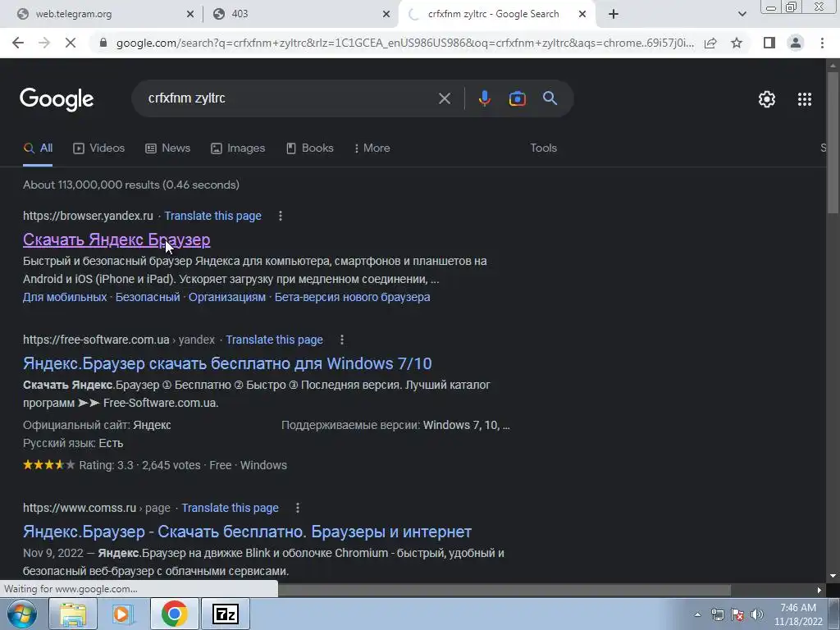Switch to News results
840x630 pixels.
tap(168, 148)
